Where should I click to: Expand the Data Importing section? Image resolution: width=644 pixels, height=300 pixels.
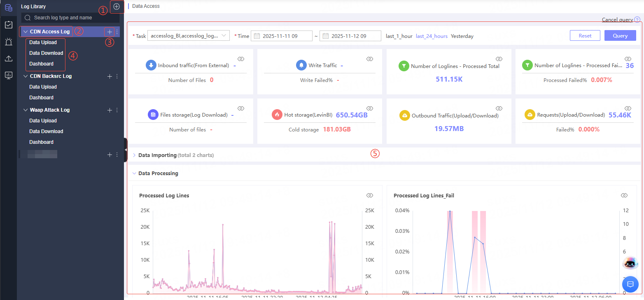134,155
